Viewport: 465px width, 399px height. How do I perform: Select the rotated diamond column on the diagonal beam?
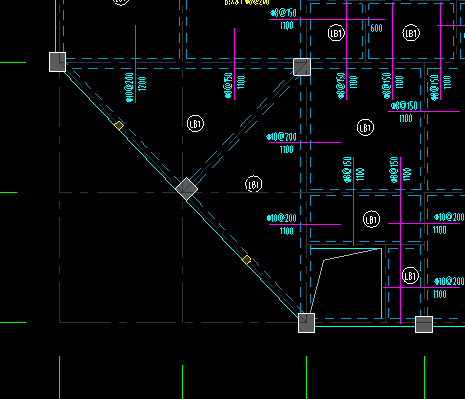pos(186,189)
